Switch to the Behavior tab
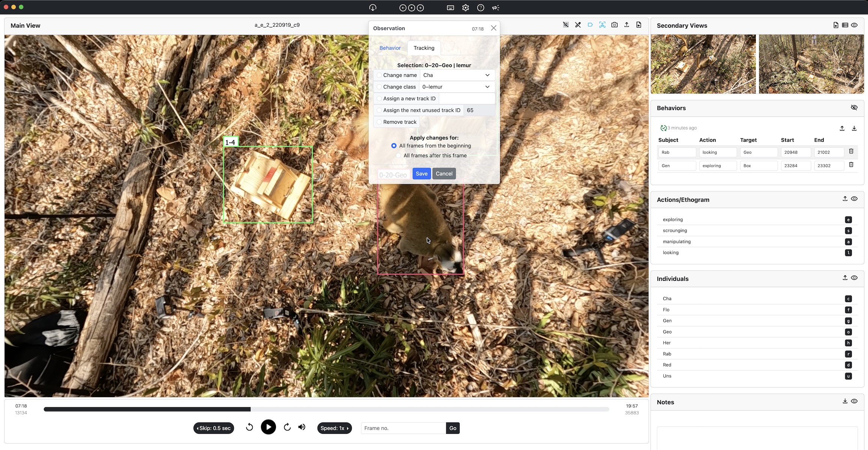Viewport: 868px width, 450px height. pyautogui.click(x=390, y=48)
